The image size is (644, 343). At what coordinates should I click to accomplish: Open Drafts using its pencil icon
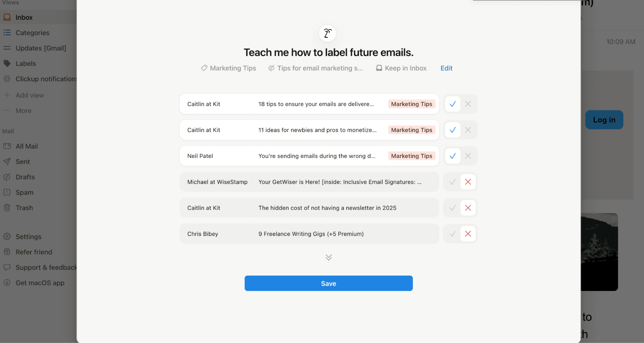coord(7,177)
